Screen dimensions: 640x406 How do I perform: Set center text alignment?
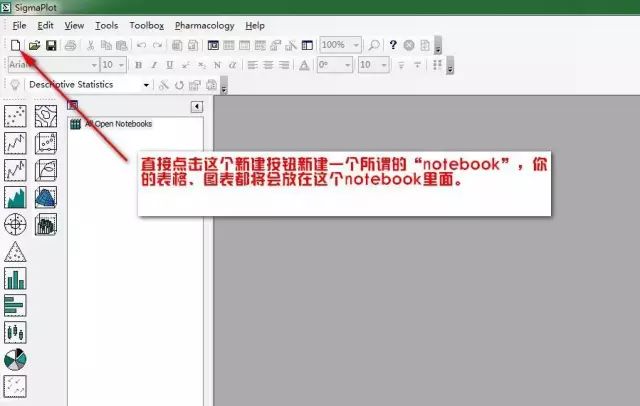click(x=268, y=65)
